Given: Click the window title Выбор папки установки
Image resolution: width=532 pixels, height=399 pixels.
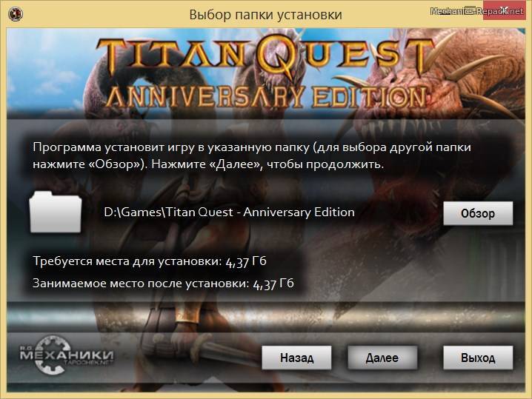Looking at the screenshot, I should coord(265,15).
